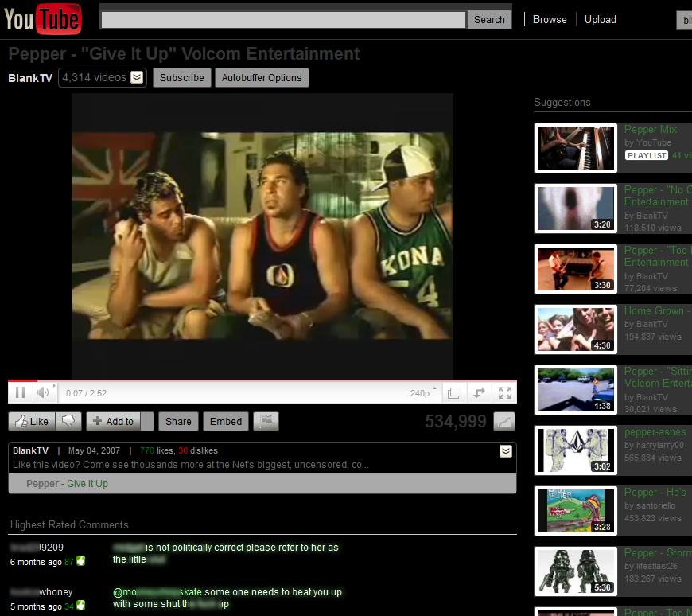Show video statistics graph icon
Screen dimensions: 692x616
[x=504, y=422]
